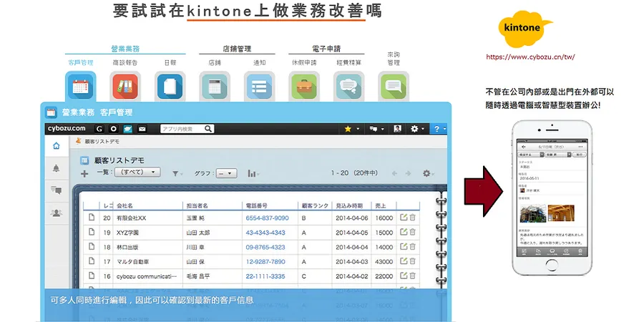
Task: Open record details for 有限会社XX
Action: click(92, 218)
